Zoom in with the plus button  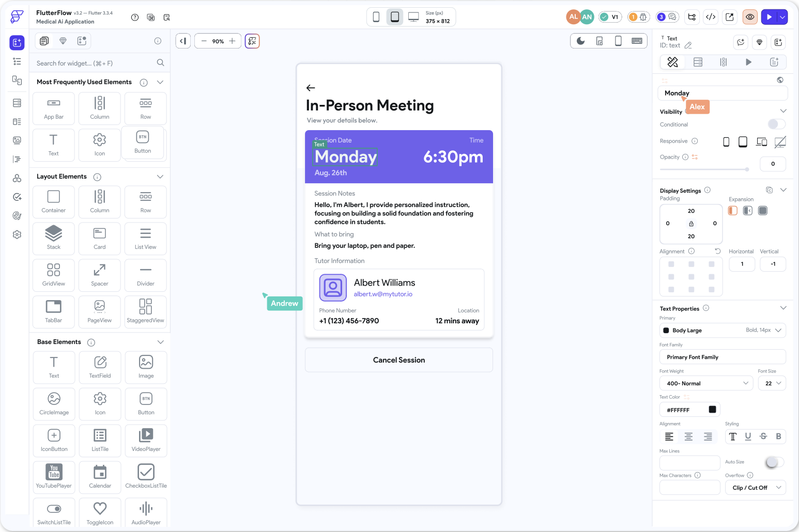click(x=233, y=41)
